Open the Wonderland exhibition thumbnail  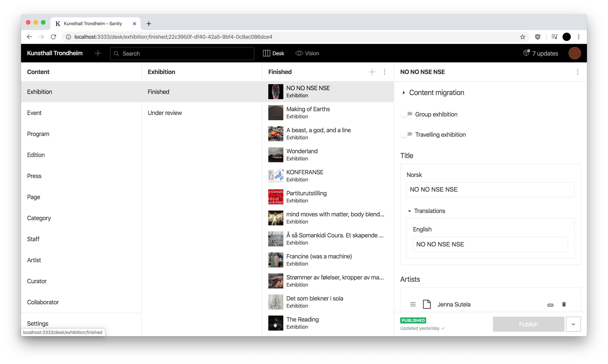[276, 155]
